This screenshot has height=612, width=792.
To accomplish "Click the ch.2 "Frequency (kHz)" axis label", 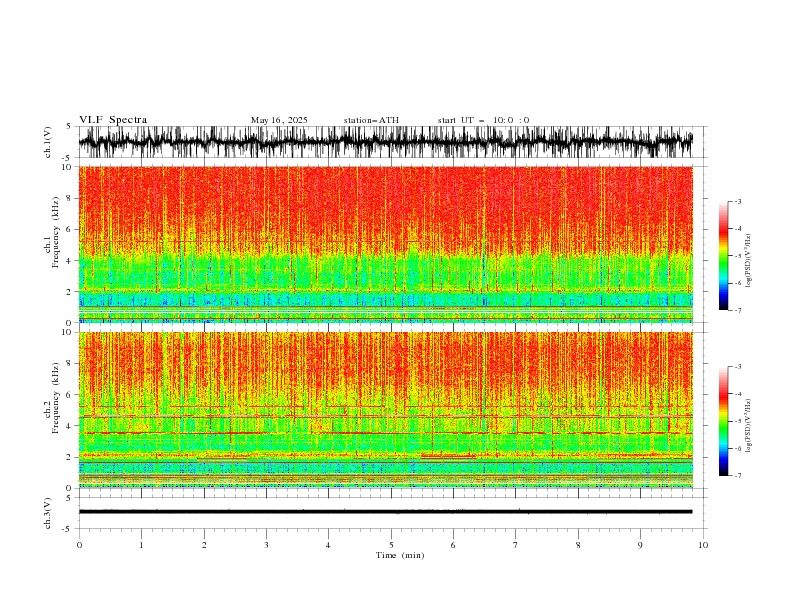I will point(56,398).
